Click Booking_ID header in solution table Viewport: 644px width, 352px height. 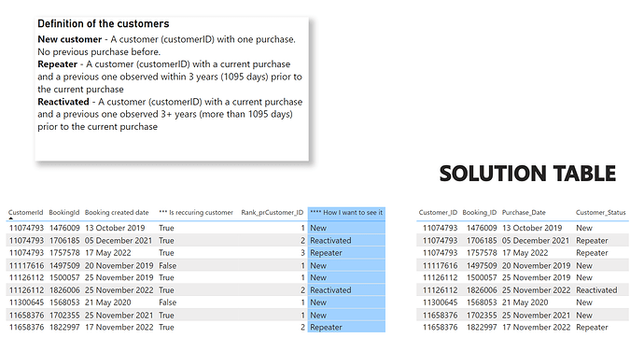480,212
